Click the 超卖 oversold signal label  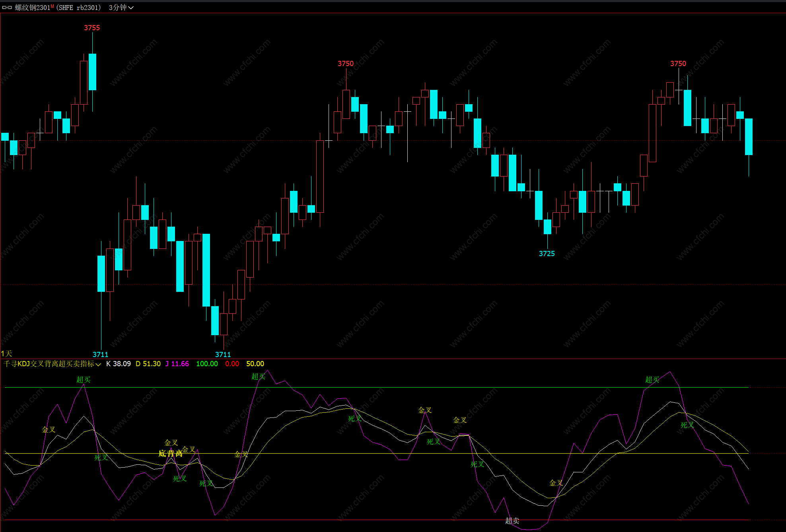click(512, 520)
